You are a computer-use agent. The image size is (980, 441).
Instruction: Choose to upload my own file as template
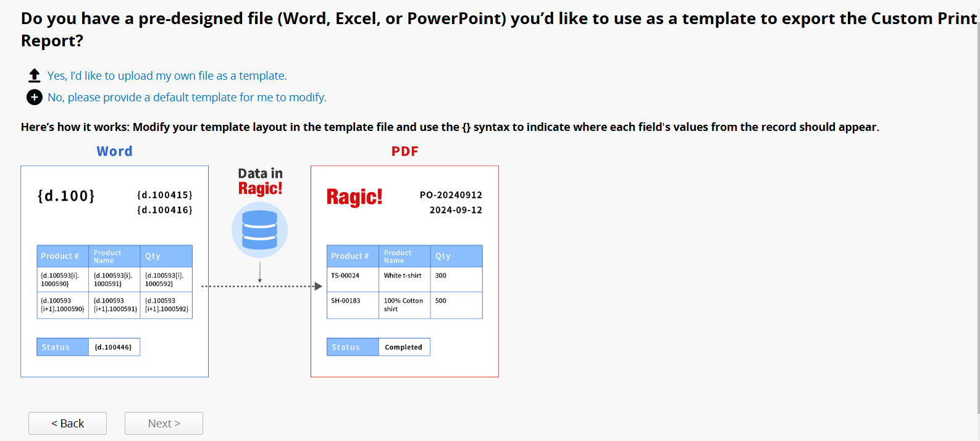[167, 75]
